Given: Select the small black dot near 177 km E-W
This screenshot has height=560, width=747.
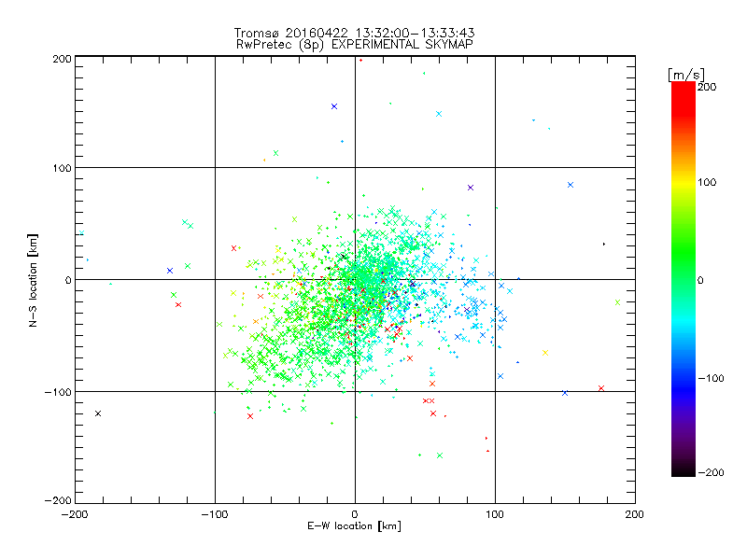Looking at the screenshot, I should (x=604, y=244).
